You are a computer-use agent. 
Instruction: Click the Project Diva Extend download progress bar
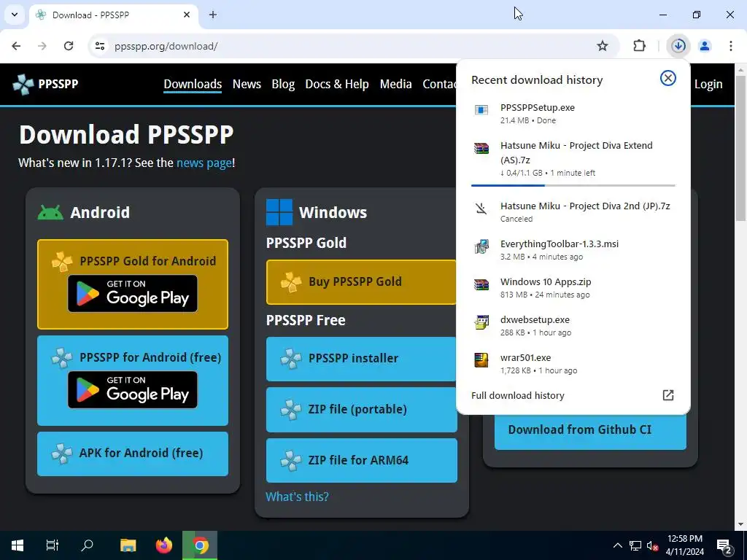click(x=573, y=185)
